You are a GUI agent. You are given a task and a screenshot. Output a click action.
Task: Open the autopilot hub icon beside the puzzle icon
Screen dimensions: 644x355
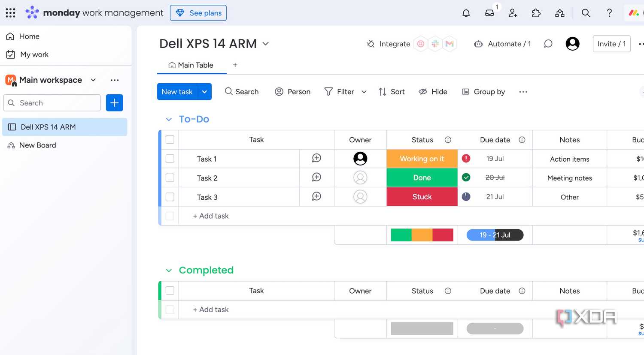pyautogui.click(x=560, y=13)
